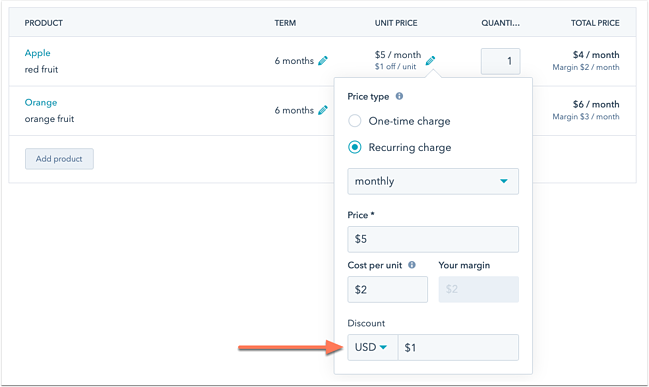Click the monthly dropdown caret arrow
649x387 pixels.
504,181
